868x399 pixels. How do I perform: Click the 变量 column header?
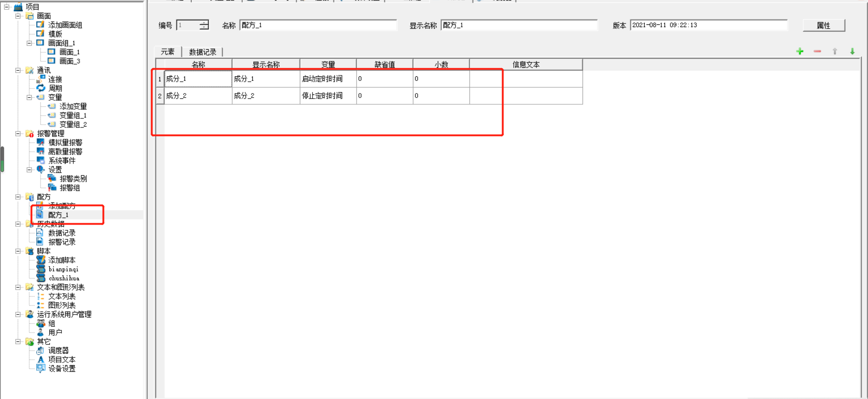(x=328, y=65)
